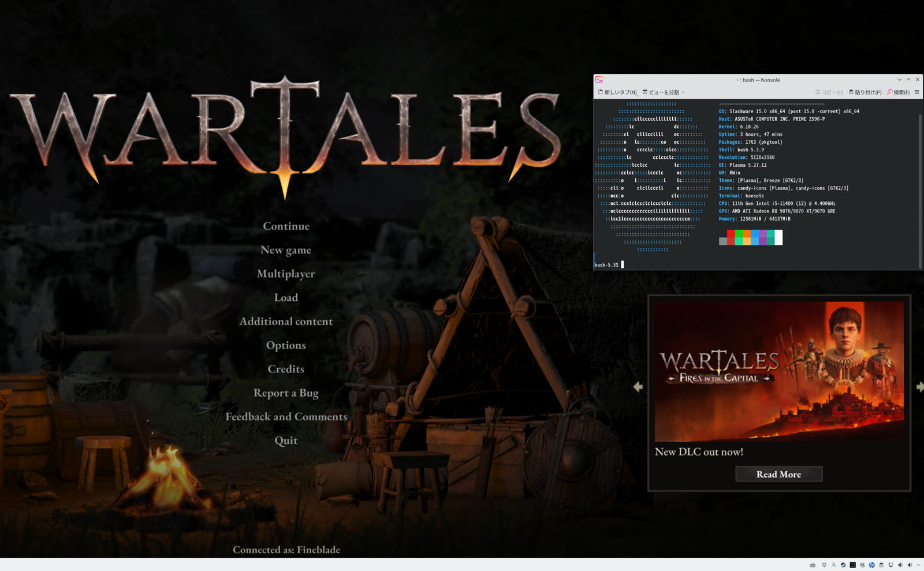Close the Konsole window
The height and width of the screenshot is (571, 924).
pyautogui.click(x=918, y=80)
